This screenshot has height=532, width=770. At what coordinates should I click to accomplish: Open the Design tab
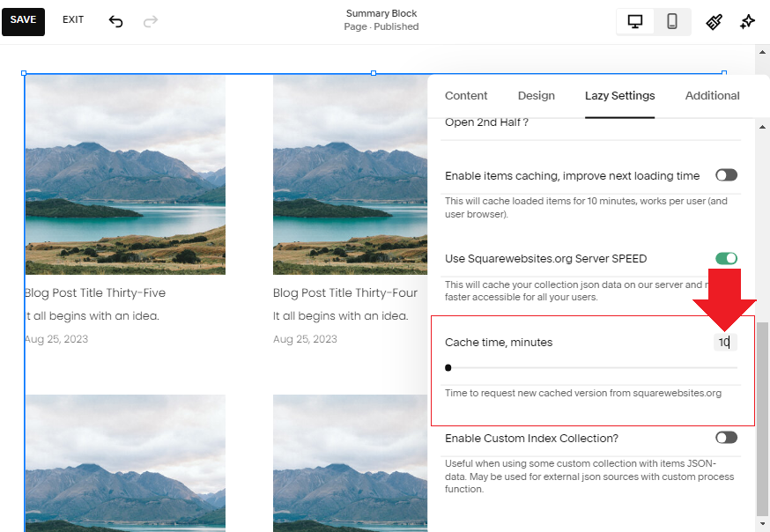click(537, 96)
